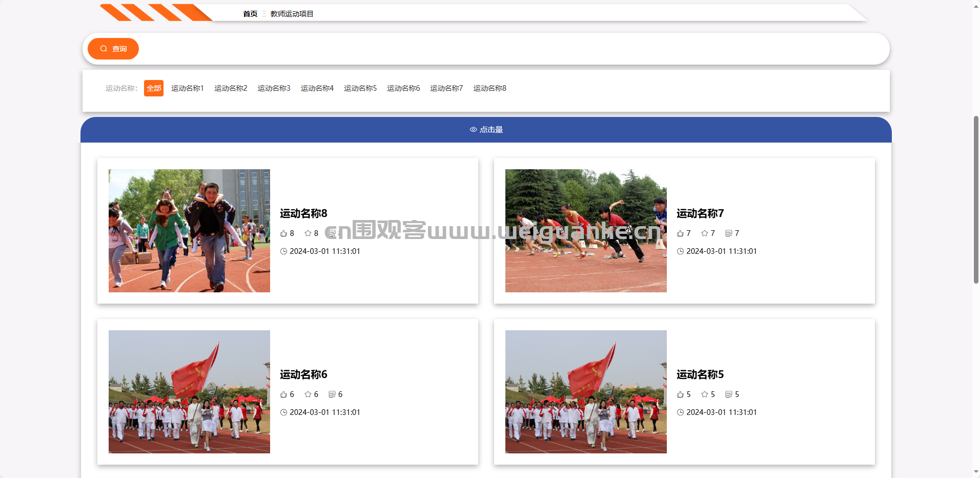Filter by 运动名称1
The width and height of the screenshot is (980, 478).
point(188,88)
